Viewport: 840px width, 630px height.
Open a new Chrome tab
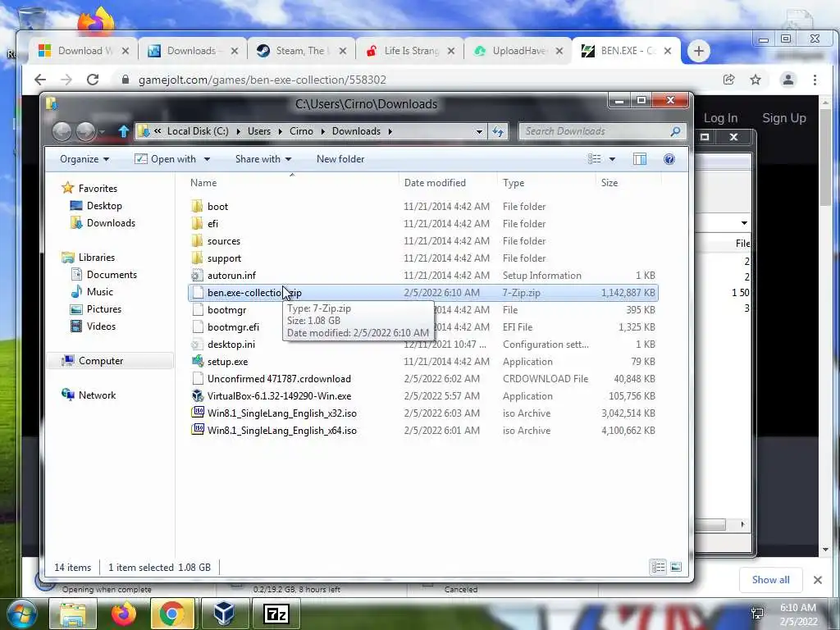[698, 51]
